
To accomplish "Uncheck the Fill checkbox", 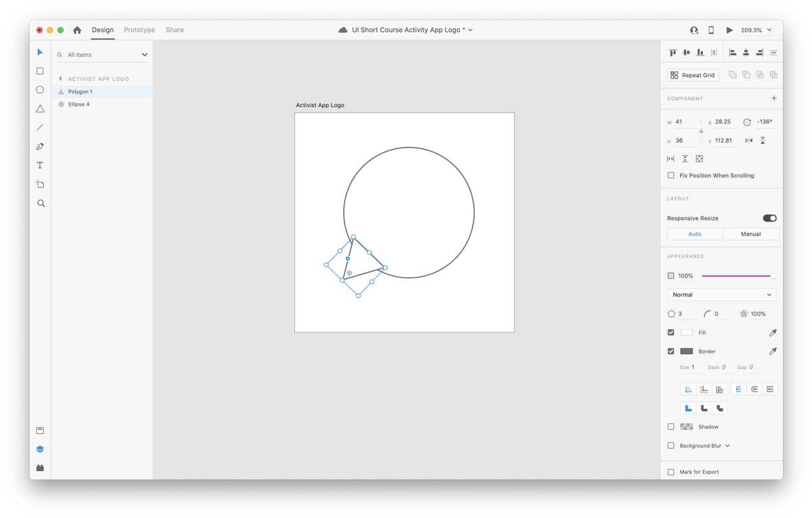I will point(671,332).
